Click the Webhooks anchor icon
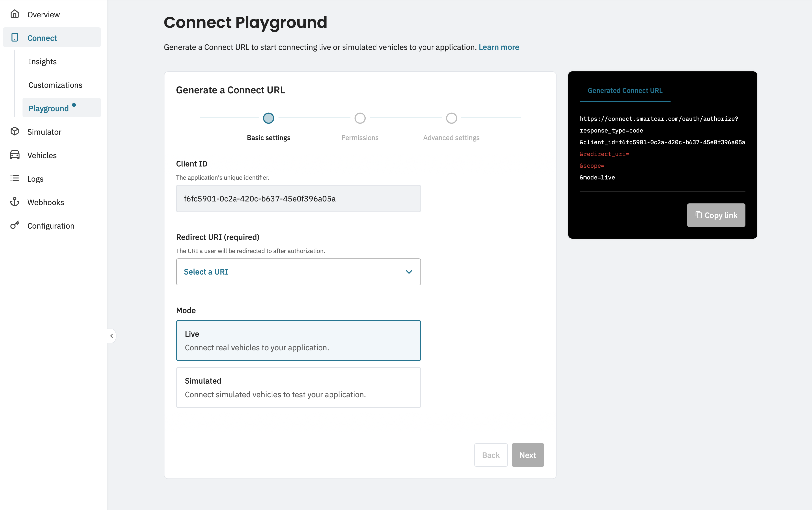 point(14,202)
